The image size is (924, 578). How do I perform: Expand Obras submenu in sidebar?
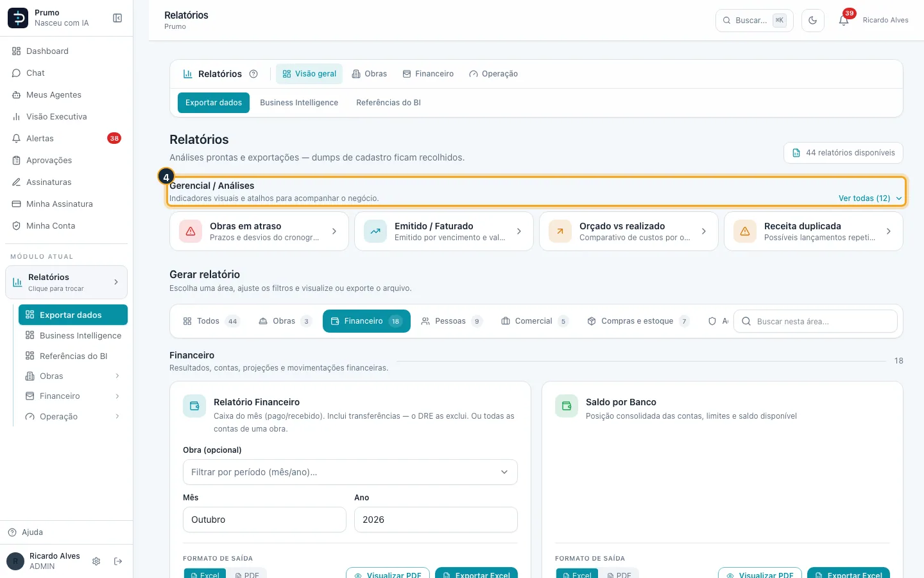pos(73,376)
